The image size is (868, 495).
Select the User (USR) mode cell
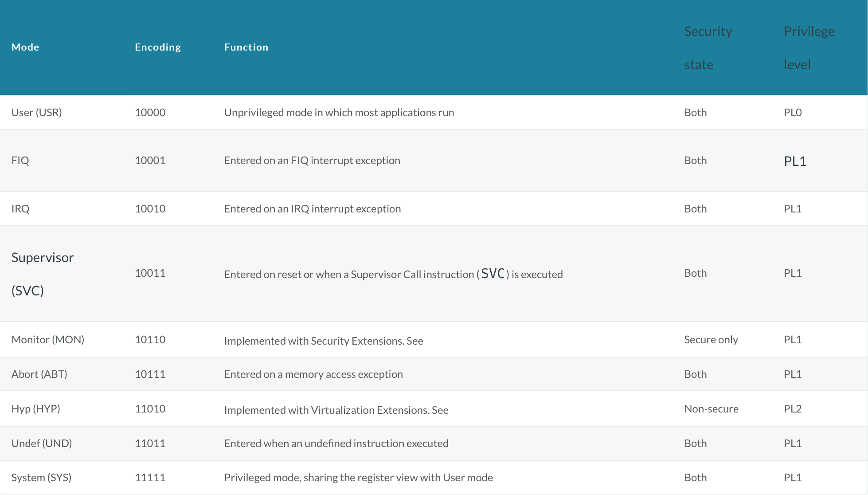[x=37, y=113]
